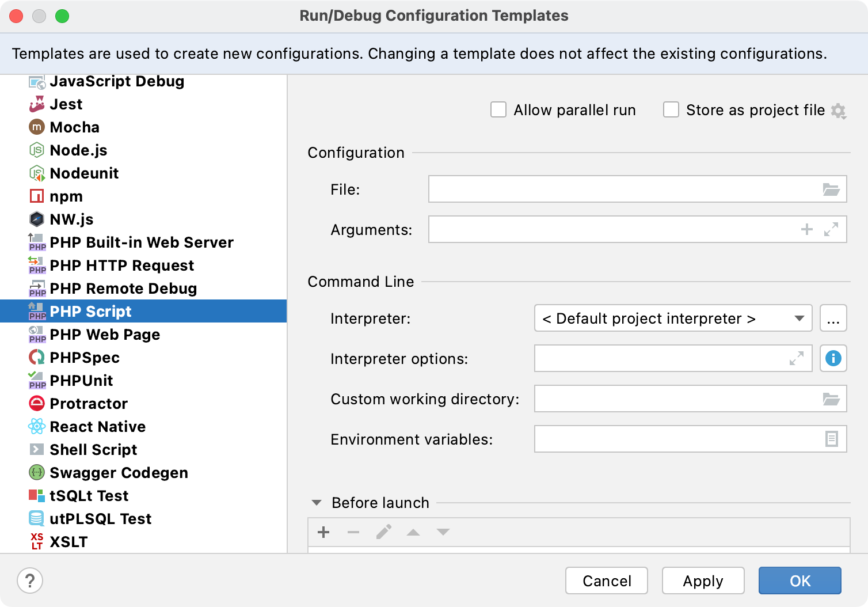Click the Nodeunit template icon
The height and width of the screenshot is (607, 868).
coord(37,173)
